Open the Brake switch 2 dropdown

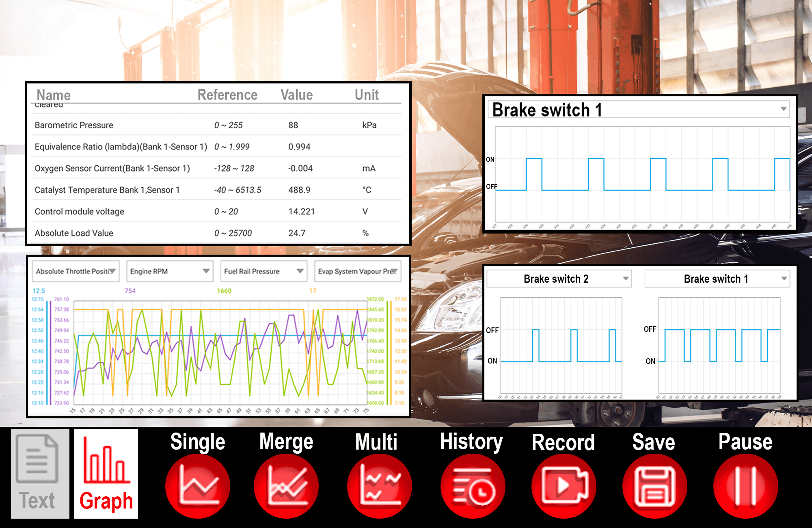pos(559,279)
